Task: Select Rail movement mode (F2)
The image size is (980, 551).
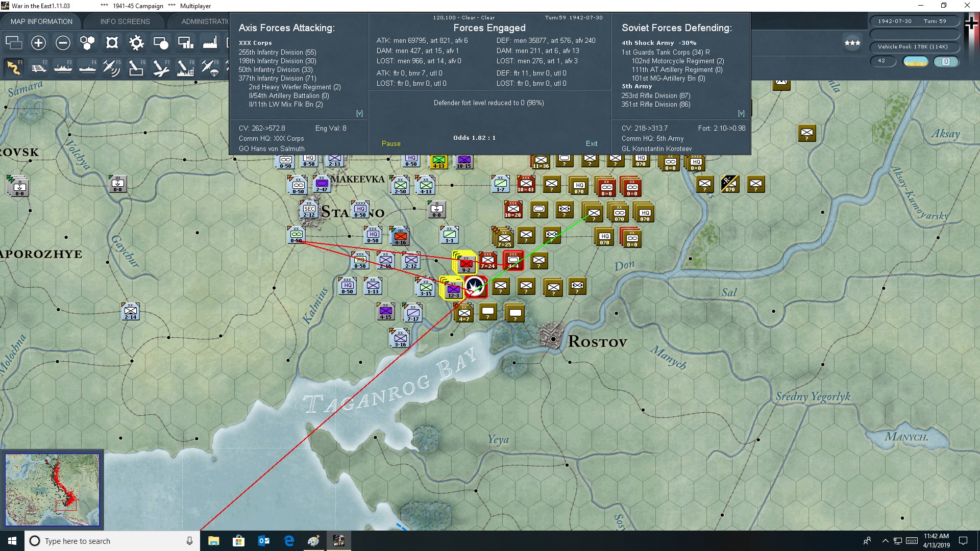Action: click(38, 68)
